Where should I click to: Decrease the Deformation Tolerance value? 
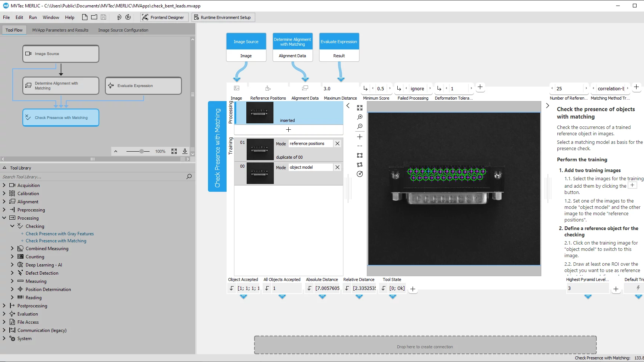[446, 88]
